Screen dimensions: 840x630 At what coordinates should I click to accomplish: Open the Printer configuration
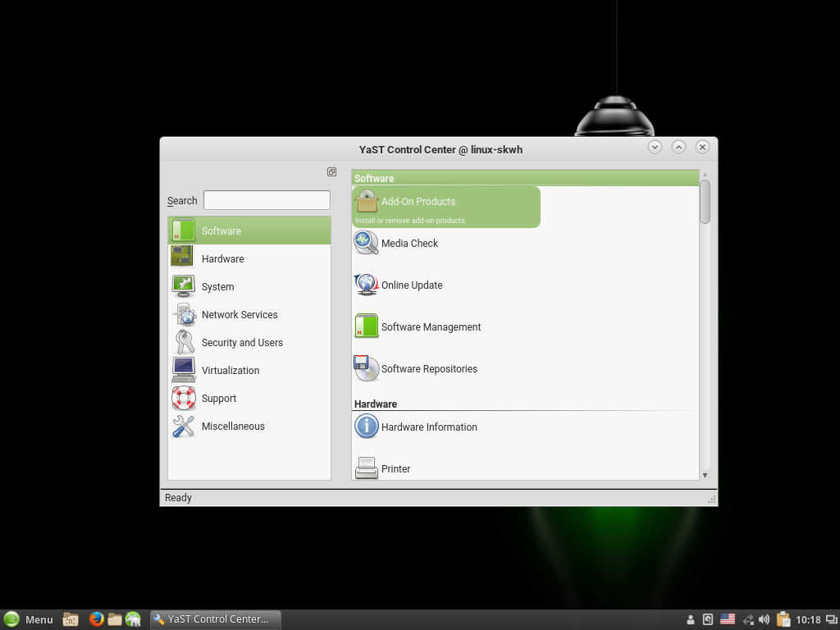coord(395,468)
